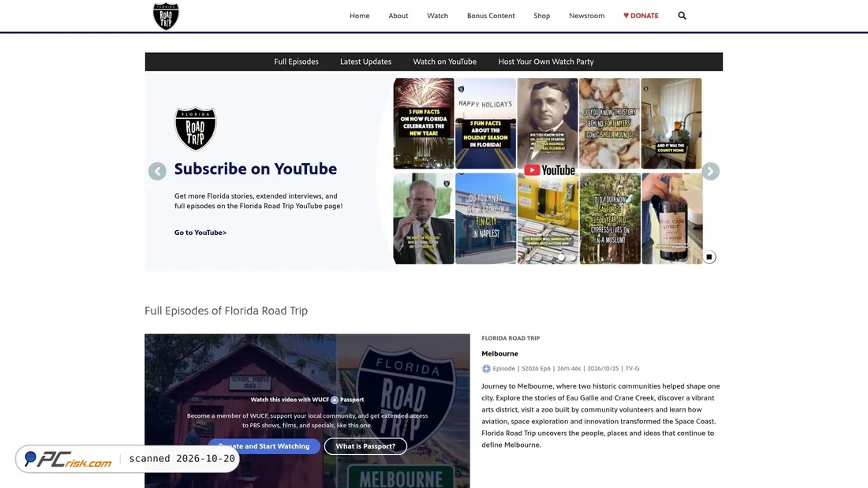Open the site search magnifier
868x488 pixels.
[x=682, y=16]
